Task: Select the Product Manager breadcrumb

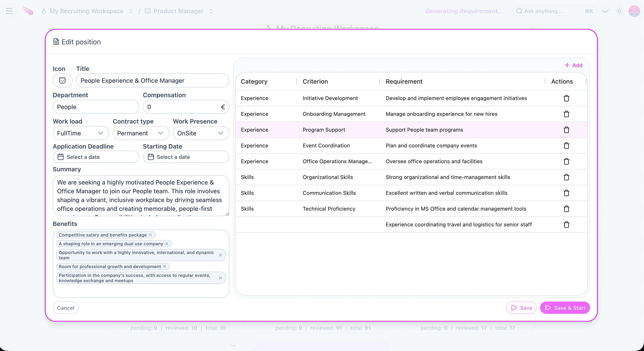Action: [x=178, y=11]
